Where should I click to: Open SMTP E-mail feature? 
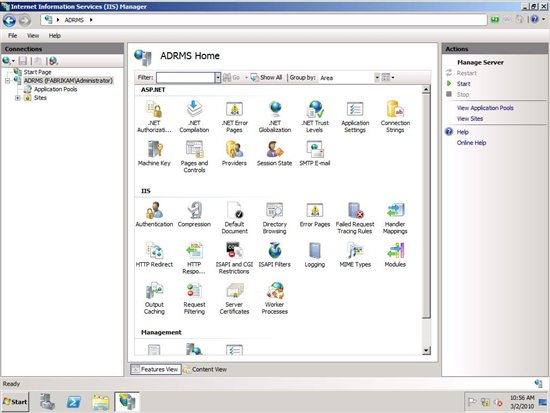tap(315, 153)
